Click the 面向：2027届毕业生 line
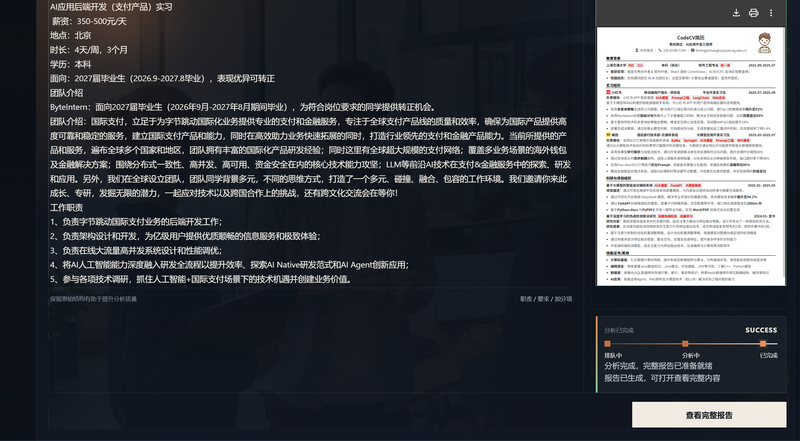 (162, 79)
